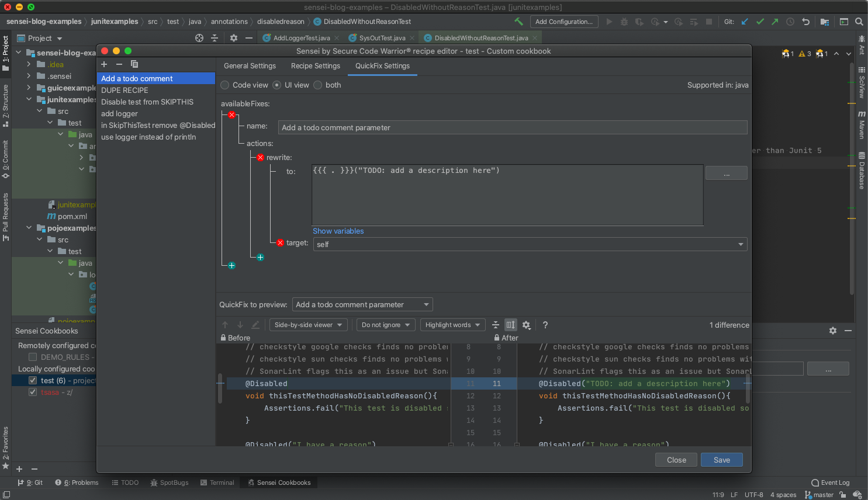
Task: Open the target self dropdown
Action: point(530,244)
